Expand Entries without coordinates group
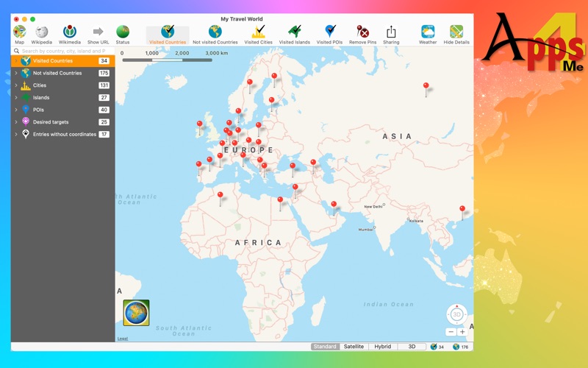 click(x=16, y=134)
